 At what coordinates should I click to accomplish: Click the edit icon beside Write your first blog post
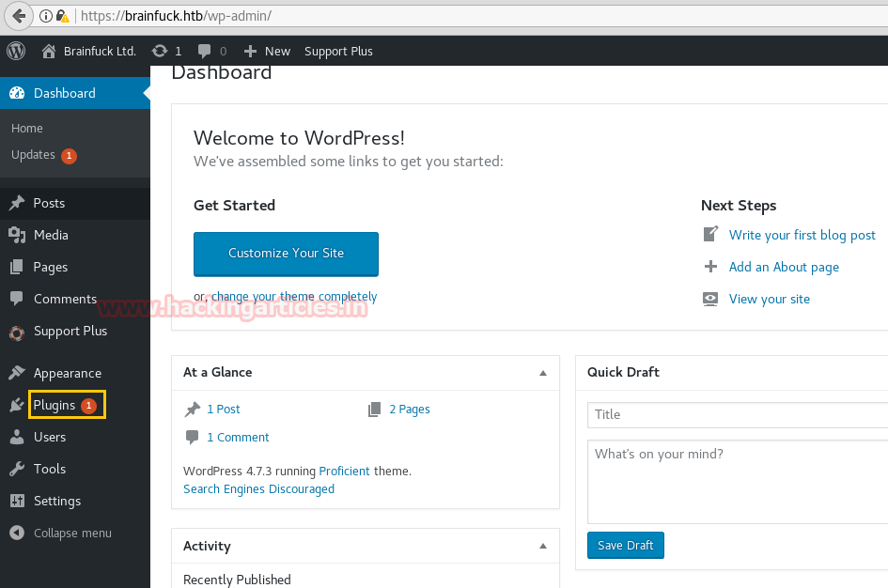click(710, 234)
